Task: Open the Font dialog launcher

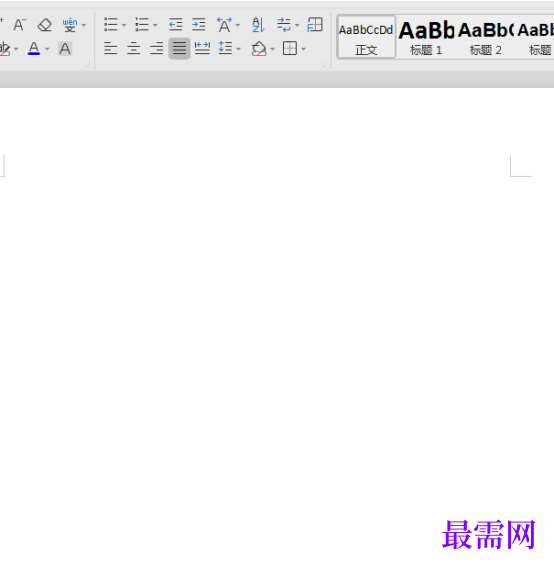Action: point(87,65)
